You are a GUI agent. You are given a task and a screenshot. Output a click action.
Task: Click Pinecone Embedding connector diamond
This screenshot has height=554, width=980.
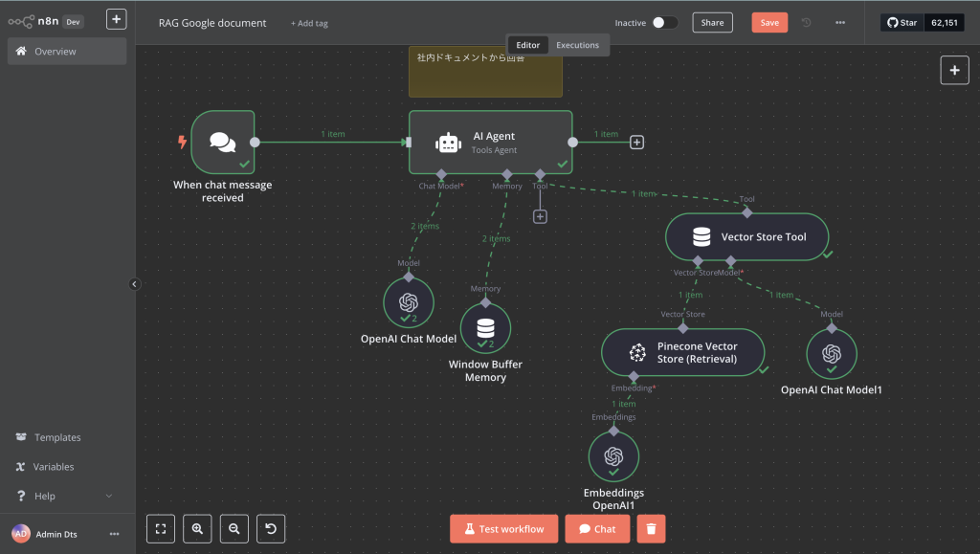point(634,377)
